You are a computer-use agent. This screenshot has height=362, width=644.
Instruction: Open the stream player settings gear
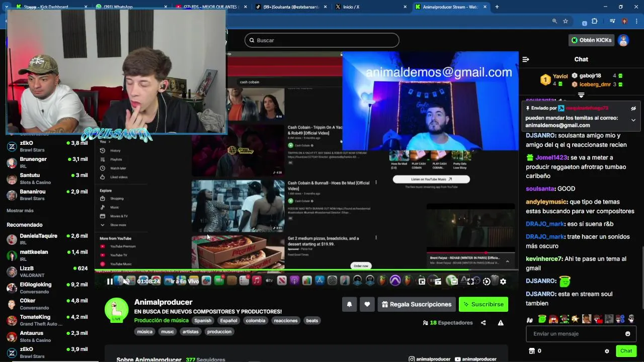(503, 282)
